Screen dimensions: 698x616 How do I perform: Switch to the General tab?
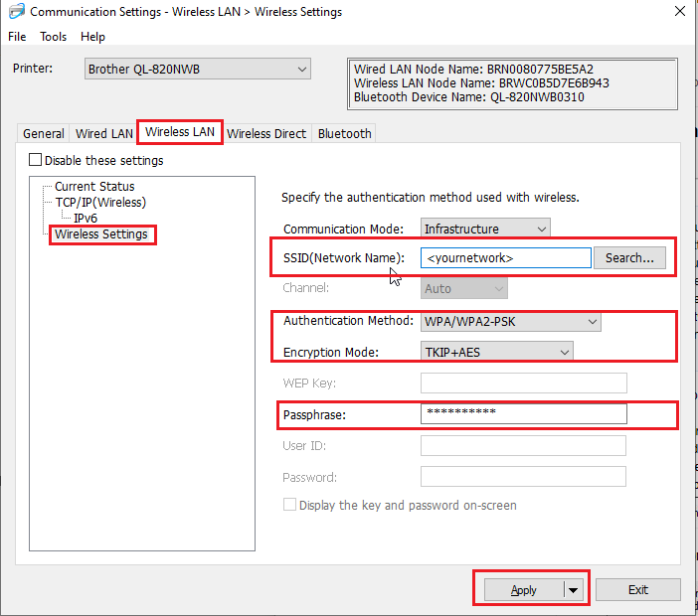pos(44,133)
